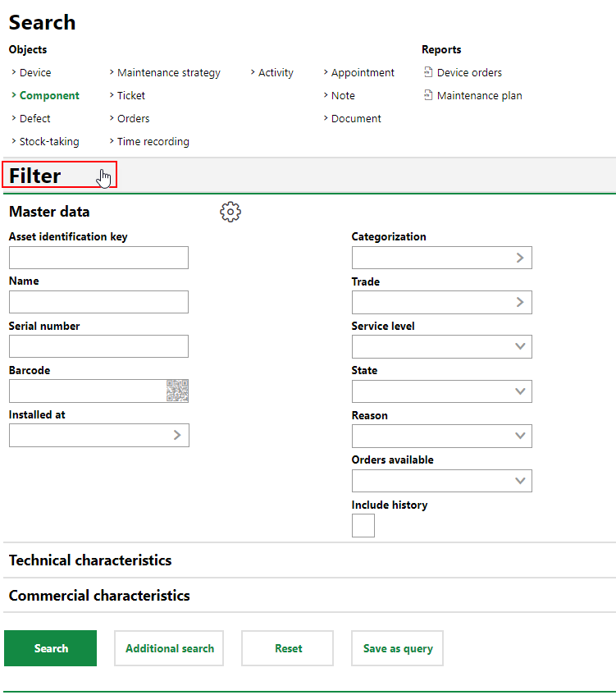Click the Device orders report icon

427,72
